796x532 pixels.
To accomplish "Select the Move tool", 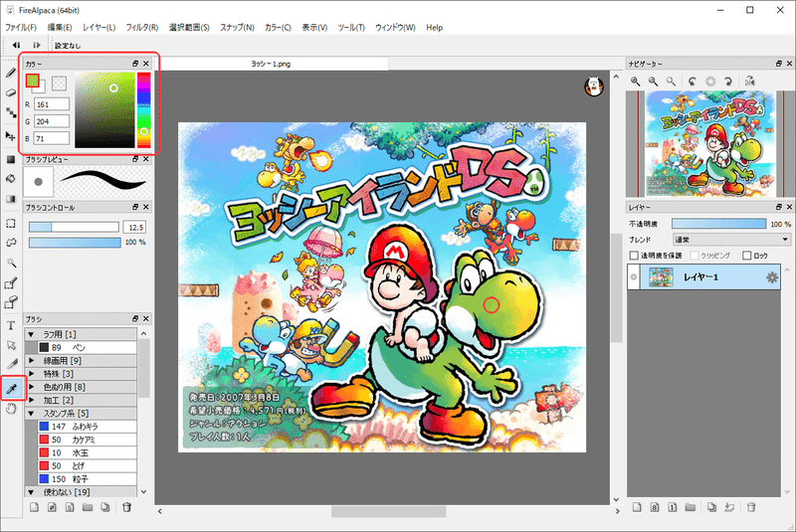I will (x=11, y=135).
